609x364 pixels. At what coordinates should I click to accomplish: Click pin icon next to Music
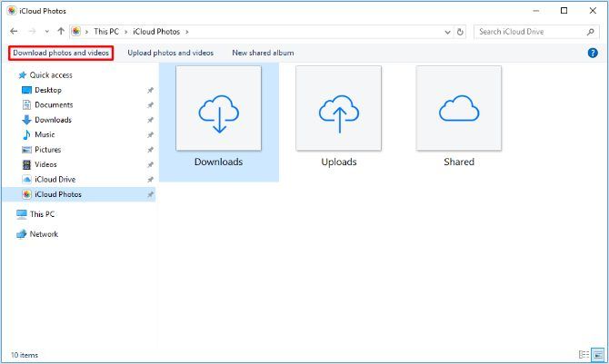click(150, 134)
